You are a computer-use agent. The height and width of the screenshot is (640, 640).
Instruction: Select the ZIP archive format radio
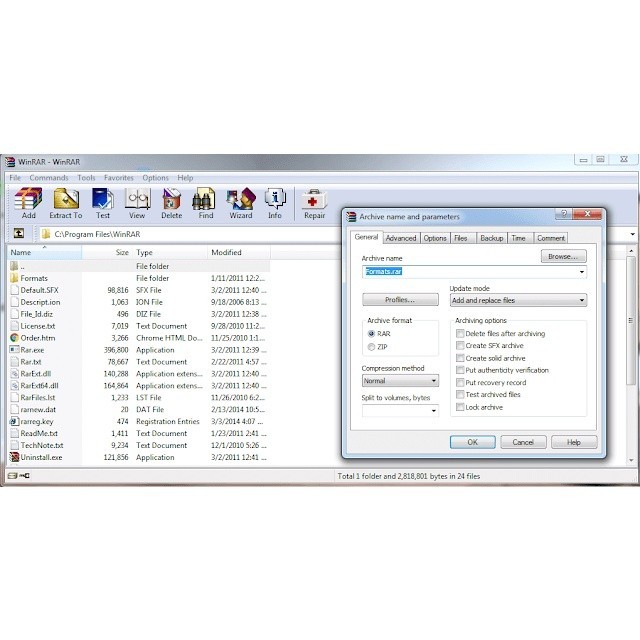pos(371,347)
